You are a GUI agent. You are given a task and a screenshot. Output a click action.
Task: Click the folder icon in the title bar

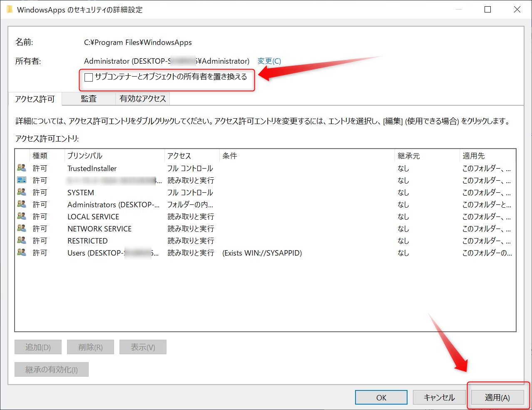tap(9, 9)
